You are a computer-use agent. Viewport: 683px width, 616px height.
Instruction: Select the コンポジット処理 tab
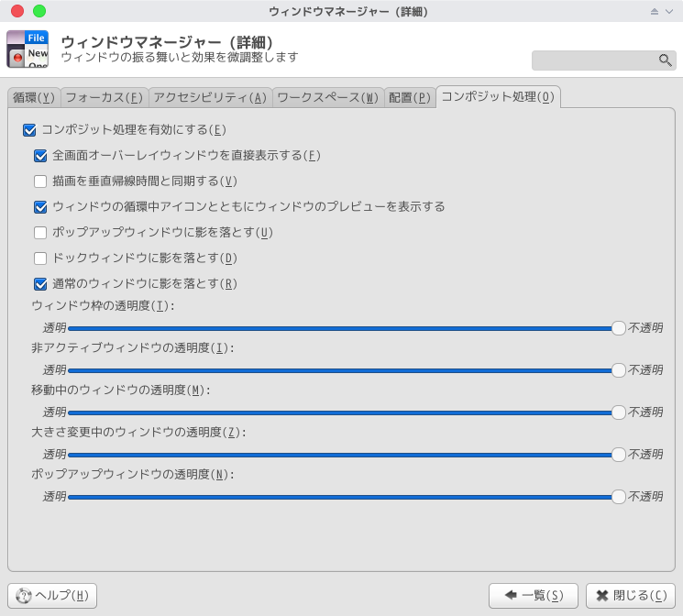pos(498,97)
